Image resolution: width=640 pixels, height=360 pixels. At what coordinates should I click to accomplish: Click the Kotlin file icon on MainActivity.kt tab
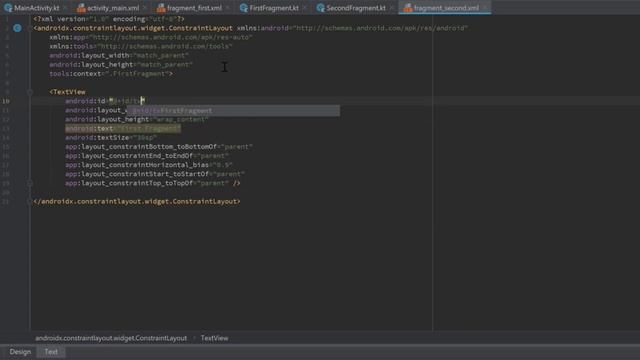pyautogui.click(x=8, y=8)
